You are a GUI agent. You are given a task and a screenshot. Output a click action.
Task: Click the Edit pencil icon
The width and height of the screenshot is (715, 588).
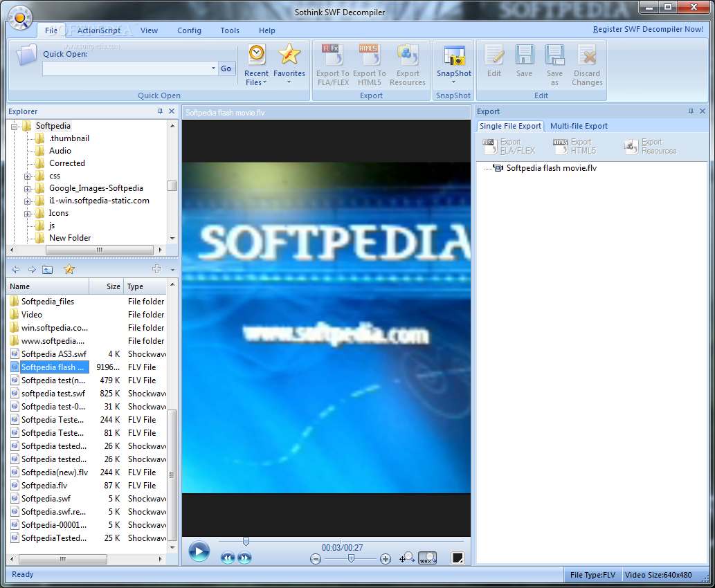tap(494, 55)
